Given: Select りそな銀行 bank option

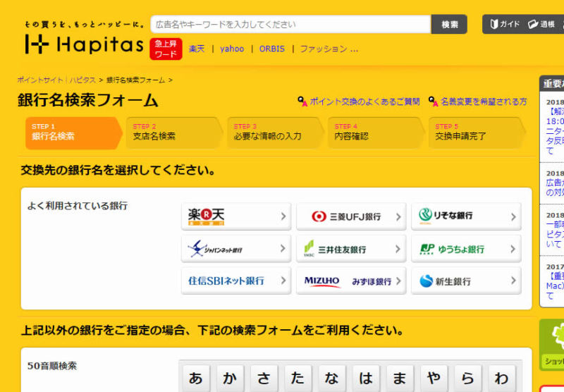Looking at the screenshot, I should click(466, 216).
